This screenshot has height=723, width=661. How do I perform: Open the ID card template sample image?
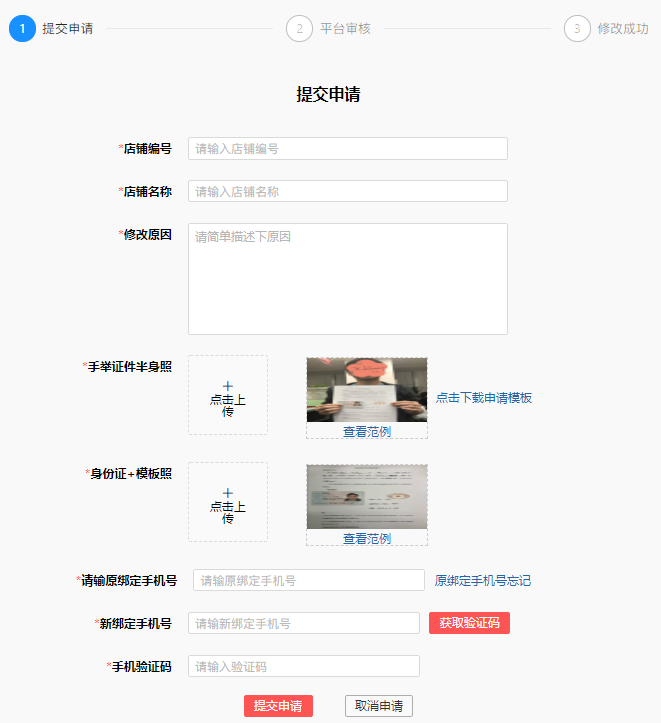pyautogui.click(x=367, y=497)
